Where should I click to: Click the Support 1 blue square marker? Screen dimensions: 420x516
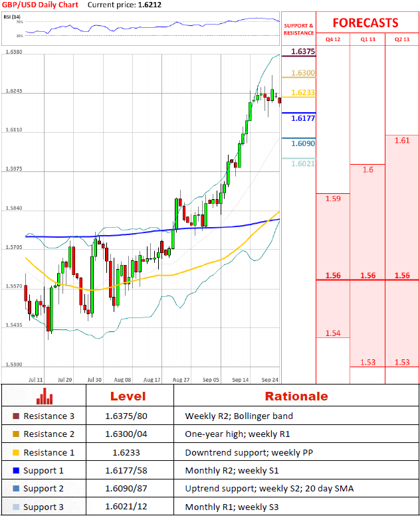coord(16,470)
